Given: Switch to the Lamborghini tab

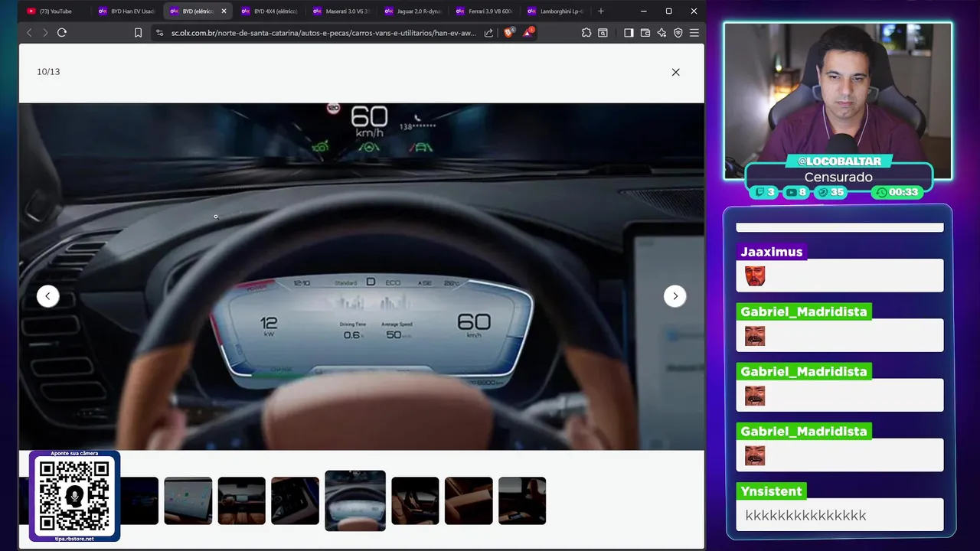Looking at the screenshot, I should (556, 11).
